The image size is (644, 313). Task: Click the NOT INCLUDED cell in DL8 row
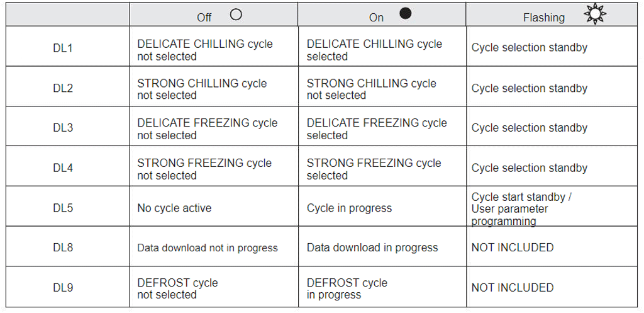pyautogui.click(x=513, y=248)
